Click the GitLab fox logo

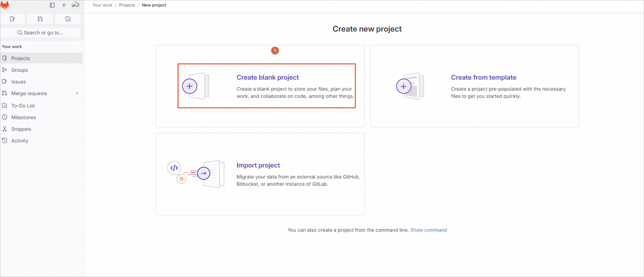tap(5, 5)
